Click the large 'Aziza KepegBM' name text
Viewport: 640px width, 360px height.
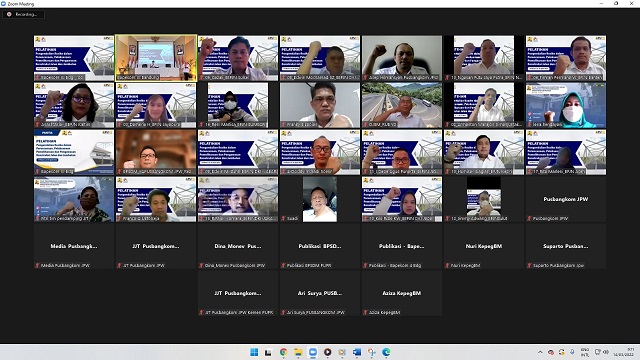click(x=402, y=293)
